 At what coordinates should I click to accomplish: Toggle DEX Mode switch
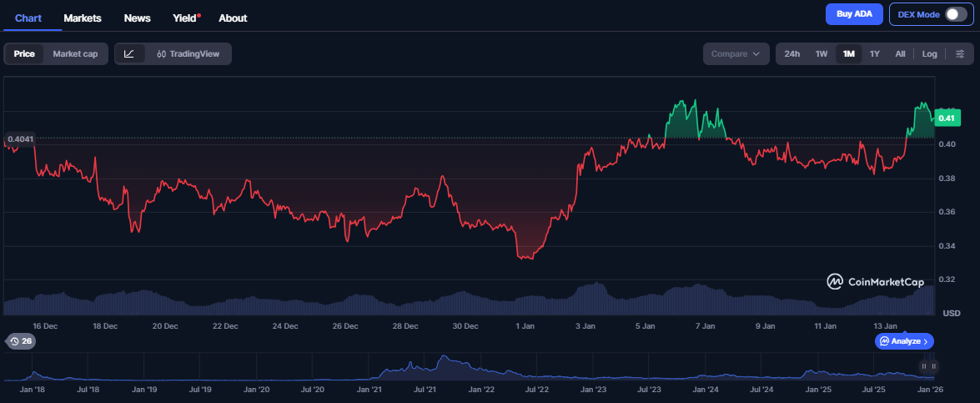957,14
